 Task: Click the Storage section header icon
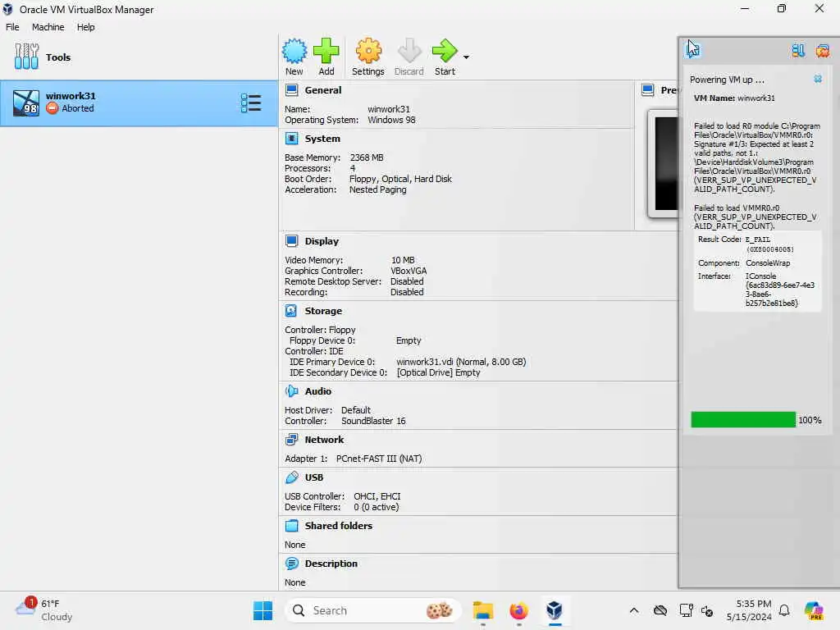click(291, 311)
